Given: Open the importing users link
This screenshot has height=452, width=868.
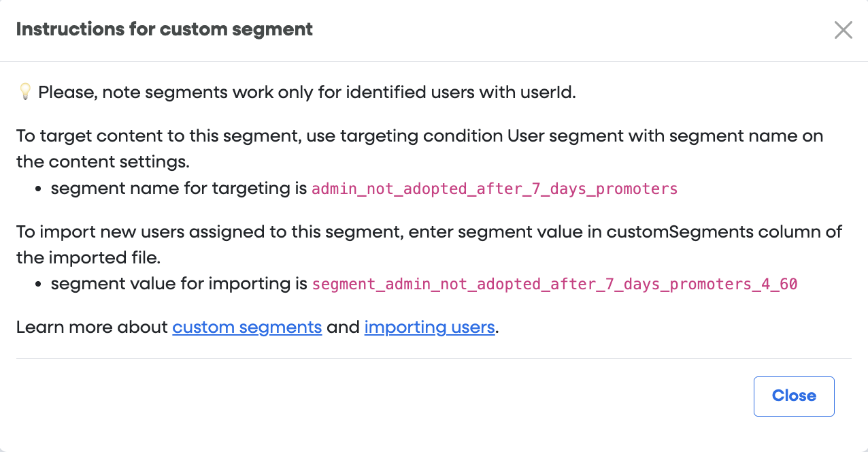Looking at the screenshot, I should tap(429, 327).
